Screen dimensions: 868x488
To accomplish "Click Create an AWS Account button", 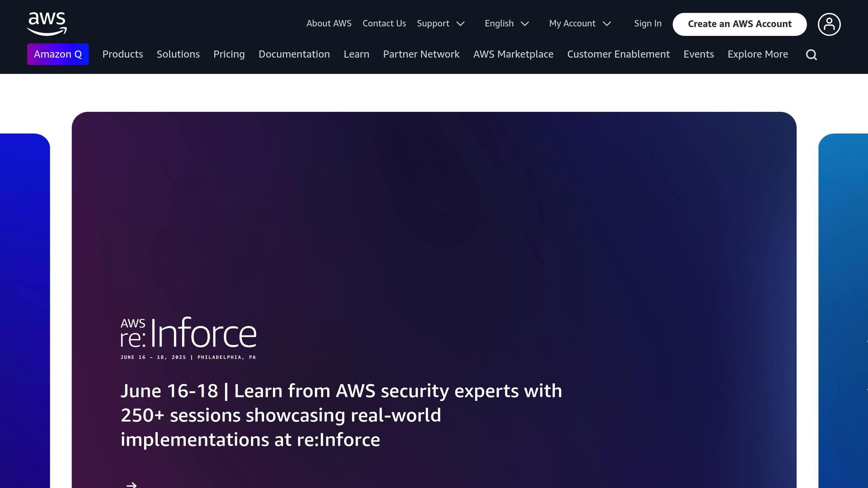I will (x=739, y=24).
